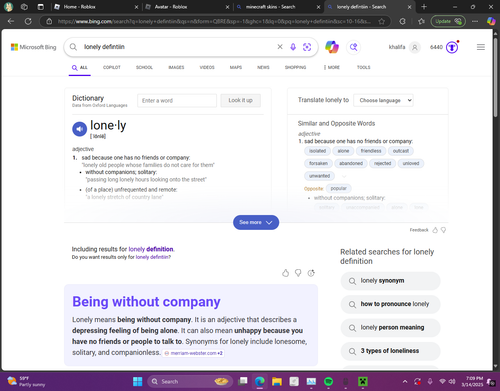The height and width of the screenshot is (391, 500).
Task: Open the Edge Copilot sidebar icon
Action: point(491,21)
